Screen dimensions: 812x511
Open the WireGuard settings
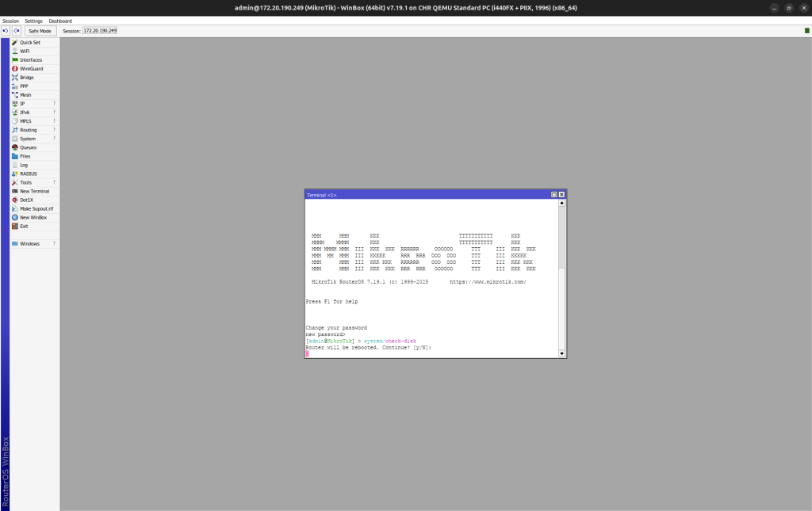pyautogui.click(x=34, y=69)
